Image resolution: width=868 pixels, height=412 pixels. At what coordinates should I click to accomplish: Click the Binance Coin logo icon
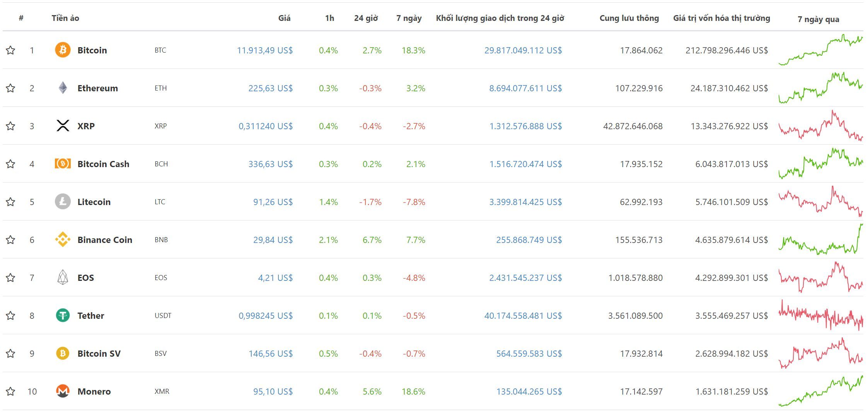click(x=63, y=239)
